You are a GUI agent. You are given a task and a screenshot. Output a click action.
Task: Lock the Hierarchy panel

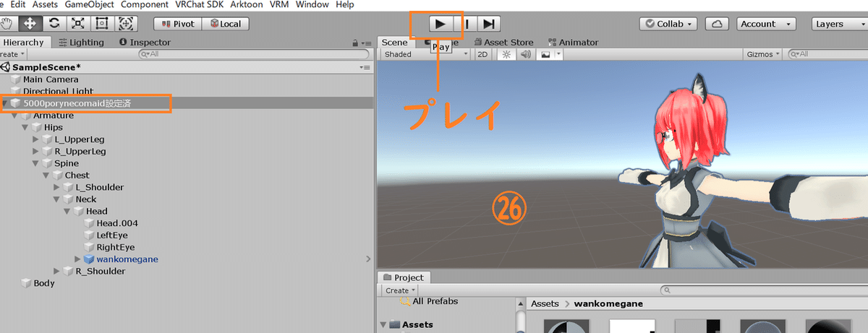(355, 43)
